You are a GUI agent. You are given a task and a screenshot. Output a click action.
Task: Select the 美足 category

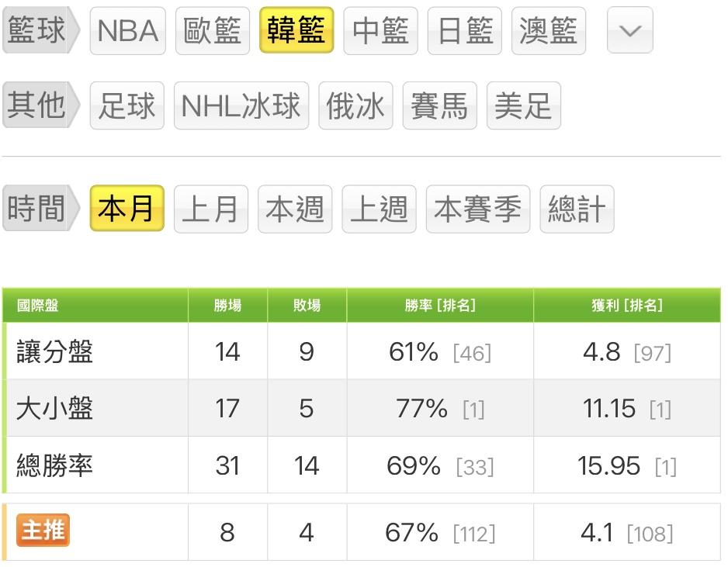click(x=523, y=105)
